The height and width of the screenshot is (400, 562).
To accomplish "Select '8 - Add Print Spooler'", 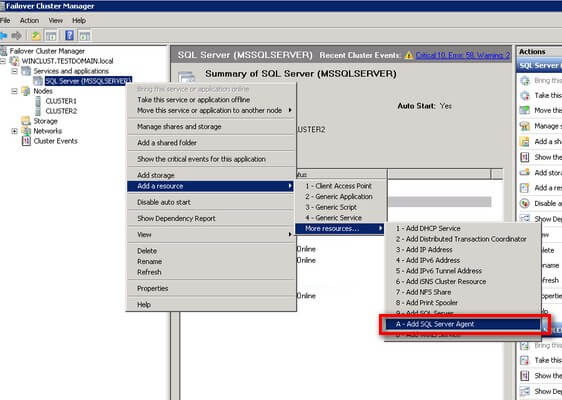I will coord(462,303).
